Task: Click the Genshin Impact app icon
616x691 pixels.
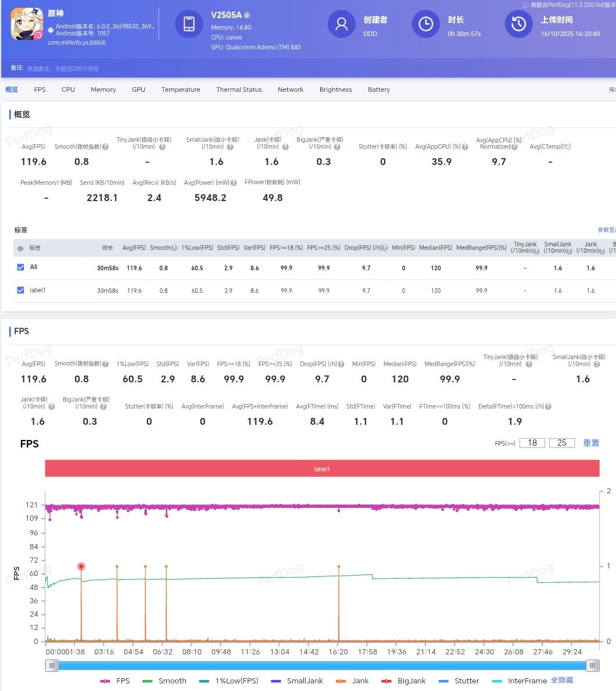Action: pos(27,24)
